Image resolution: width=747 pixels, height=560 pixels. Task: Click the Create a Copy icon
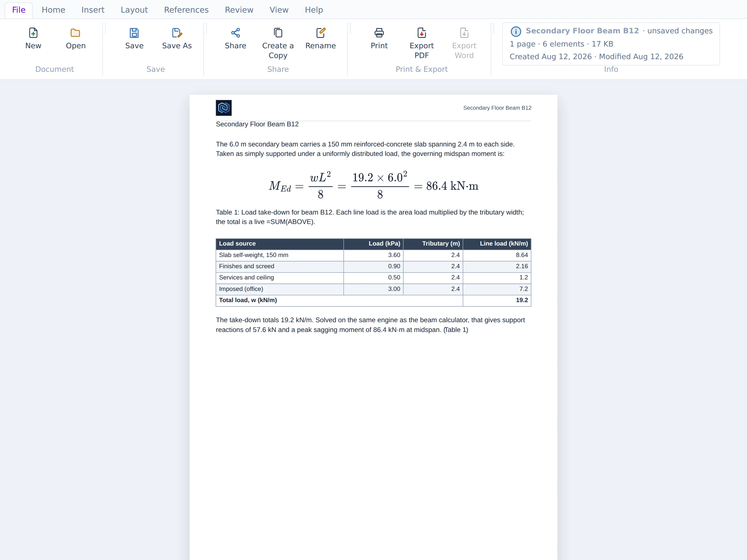coord(278,33)
